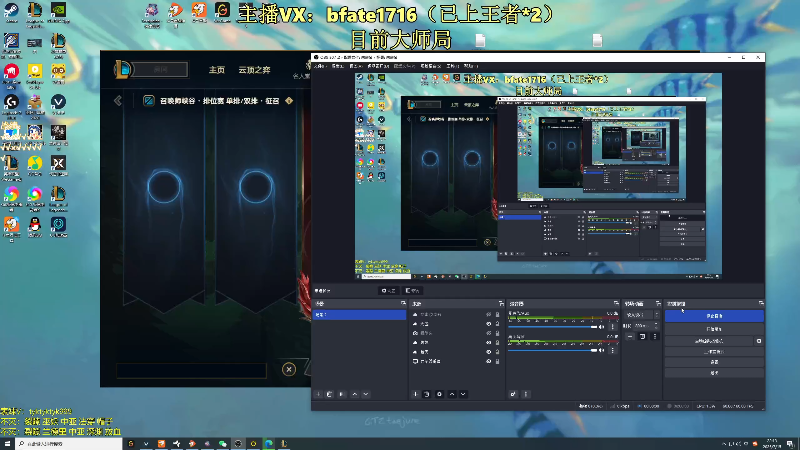Image resolution: width=800 pixels, height=450 pixels.
Task: Toggle visibility eye of fifth source row
Action: 488,352
